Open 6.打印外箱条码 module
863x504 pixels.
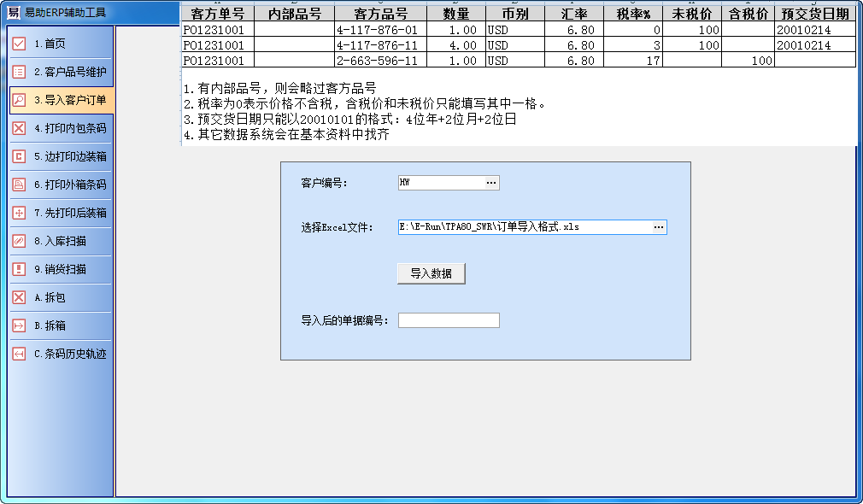coord(61,185)
